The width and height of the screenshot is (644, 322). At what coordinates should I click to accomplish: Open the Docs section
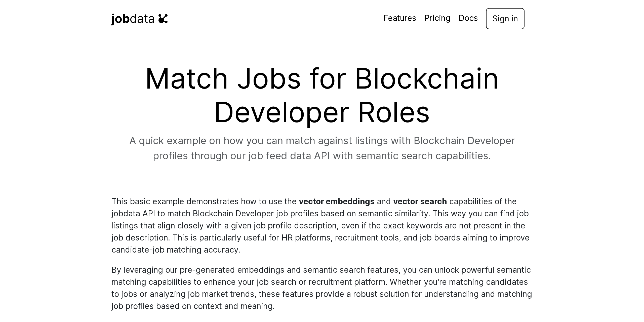pyautogui.click(x=468, y=18)
